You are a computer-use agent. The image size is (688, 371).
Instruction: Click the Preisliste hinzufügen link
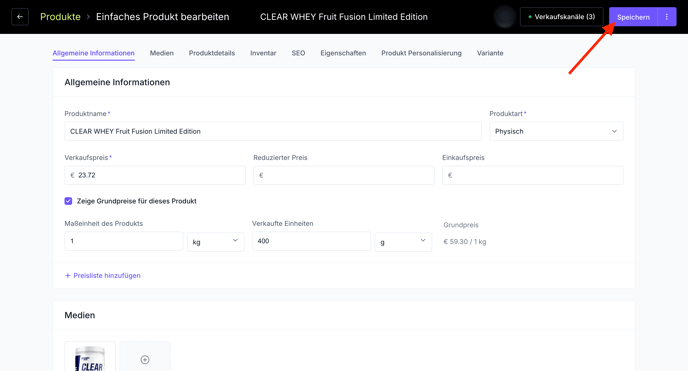[x=107, y=275]
